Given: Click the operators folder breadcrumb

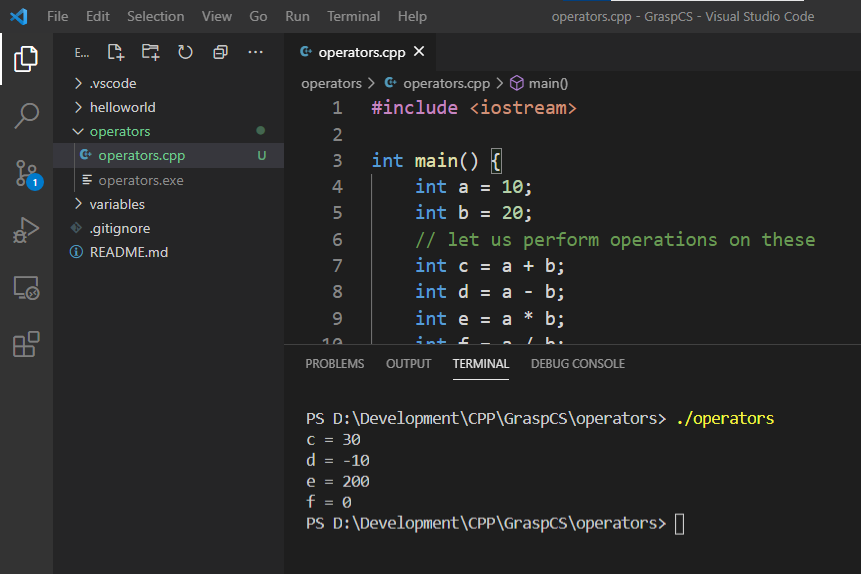Looking at the screenshot, I should [331, 83].
